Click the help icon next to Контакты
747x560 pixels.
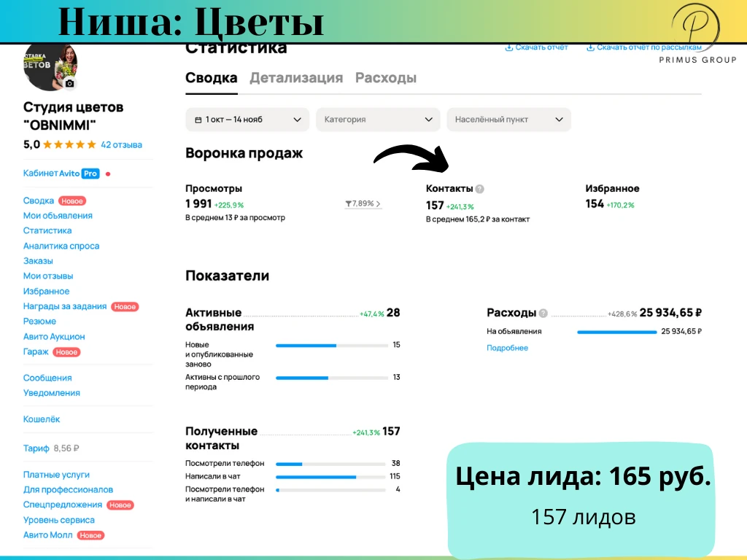click(480, 189)
